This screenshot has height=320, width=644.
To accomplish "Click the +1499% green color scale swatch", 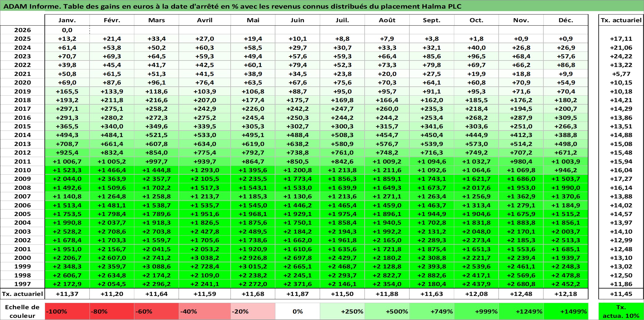I will click(566, 311).
